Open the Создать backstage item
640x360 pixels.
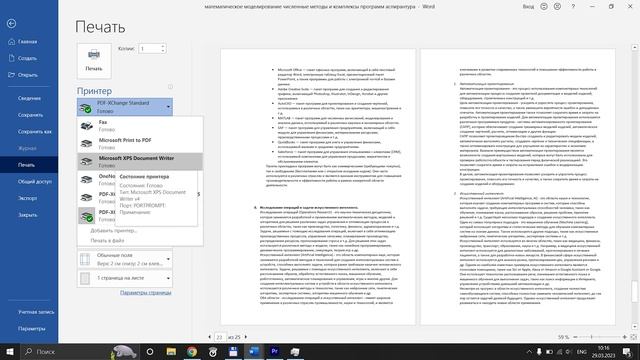(x=29, y=58)
